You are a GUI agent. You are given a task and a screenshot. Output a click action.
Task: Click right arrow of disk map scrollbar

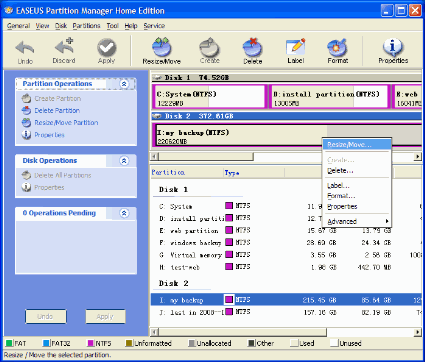coord(418,156)
